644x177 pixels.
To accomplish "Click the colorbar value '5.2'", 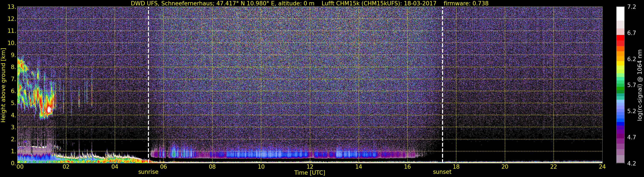I will tap(632, 111).
